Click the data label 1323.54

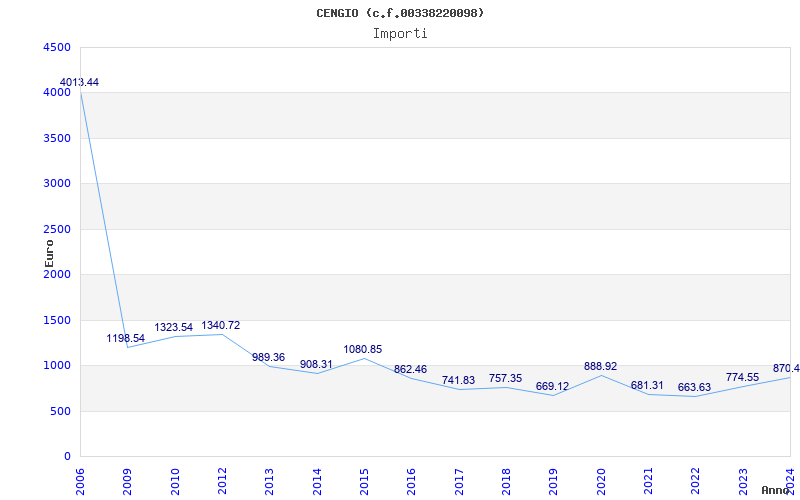(x=173, y=327)
